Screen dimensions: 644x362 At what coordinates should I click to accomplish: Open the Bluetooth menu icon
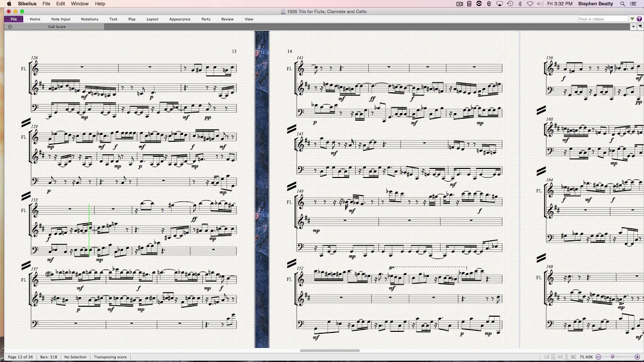(x=520, y=4)
